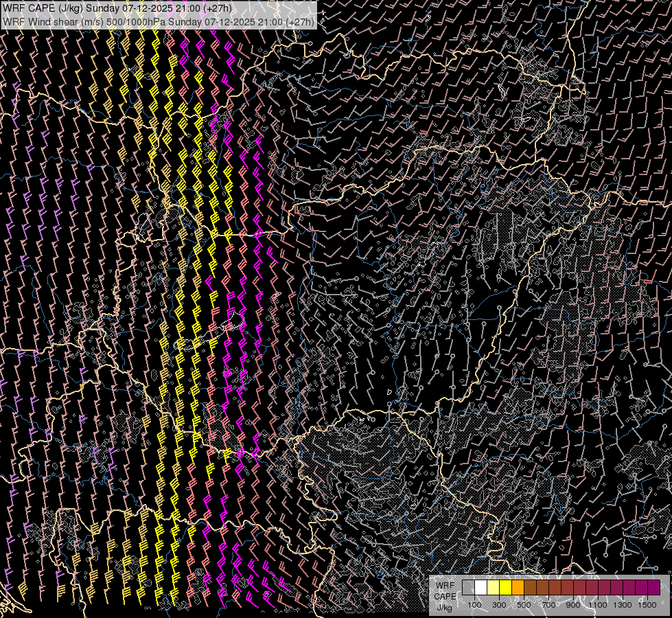This screenshot has width=672, height=618.
Task: Click the 900 label on legend scale
Action: (573, 605)
